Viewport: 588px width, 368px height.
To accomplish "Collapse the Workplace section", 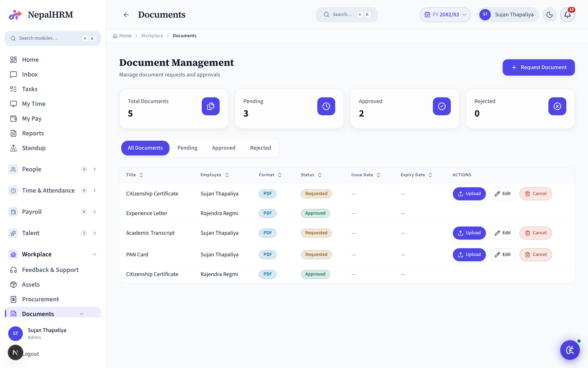I will pos(53,254).
